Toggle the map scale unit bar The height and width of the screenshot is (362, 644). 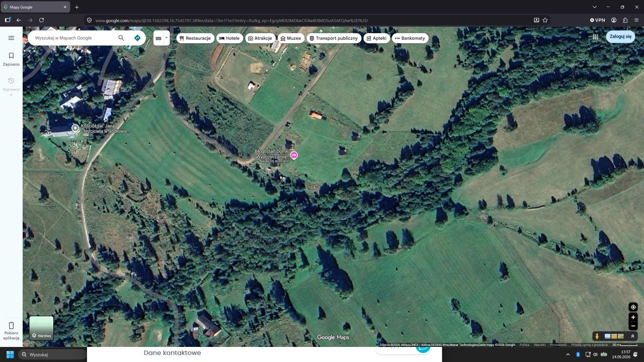click(x=625, y=345)
